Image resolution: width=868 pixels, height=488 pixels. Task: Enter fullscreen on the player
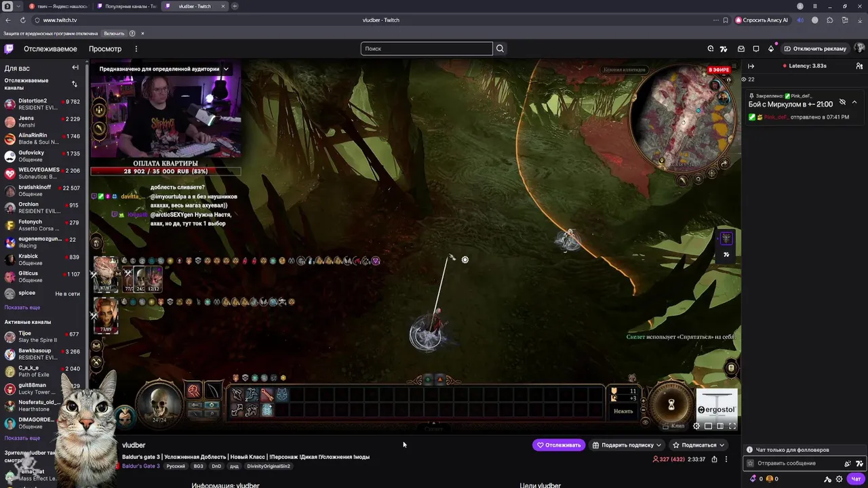point(732,426)
